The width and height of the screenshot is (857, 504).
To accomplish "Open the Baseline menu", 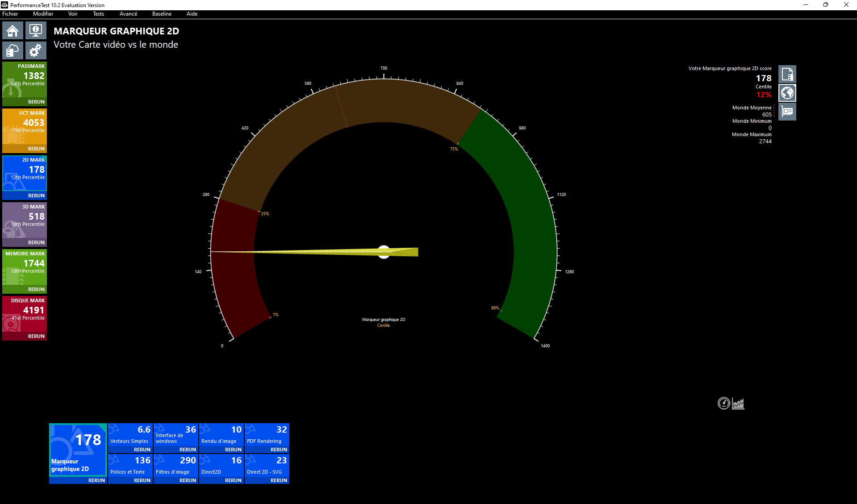I will [x=162, y=14].
